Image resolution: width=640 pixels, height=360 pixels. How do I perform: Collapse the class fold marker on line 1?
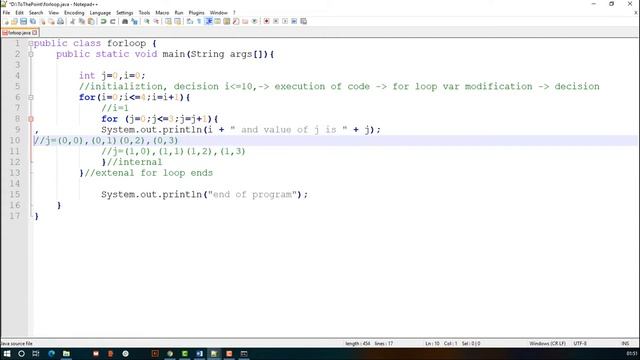click(x=31, y=43)
